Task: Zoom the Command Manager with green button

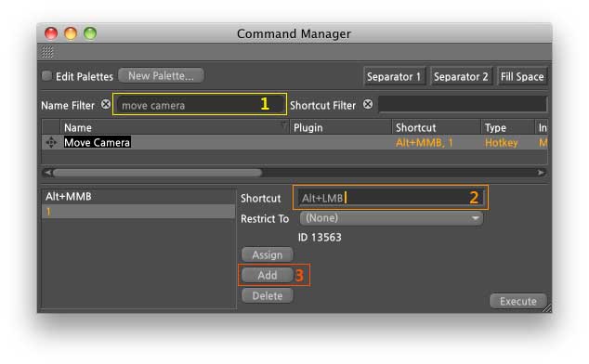Action: point(90,33)
